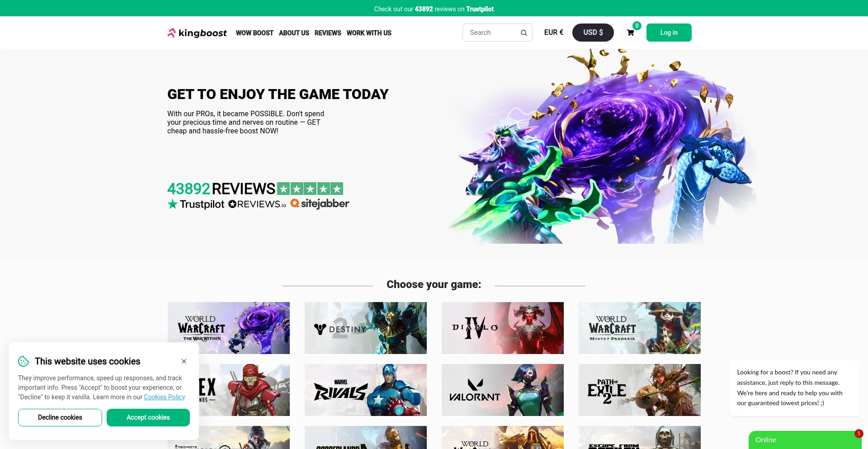The height and width of the screenshot is (449, 868).
Task: Decline cookies
Action: (x=60, y=417)
